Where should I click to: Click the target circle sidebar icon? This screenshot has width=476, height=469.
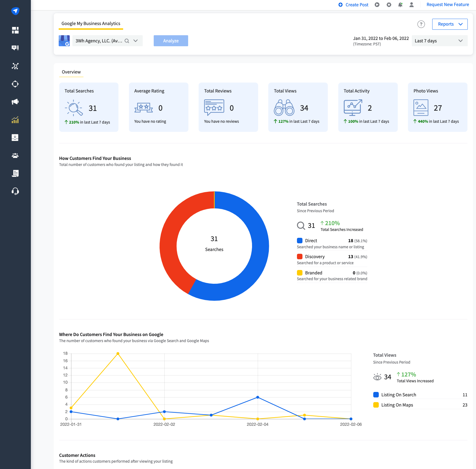coord(15,84)
